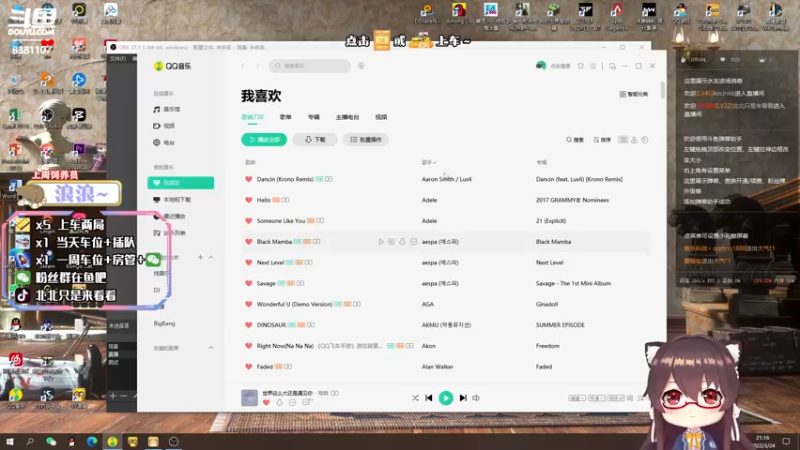Click the QQ音乐 search input box

coord(310,66)
